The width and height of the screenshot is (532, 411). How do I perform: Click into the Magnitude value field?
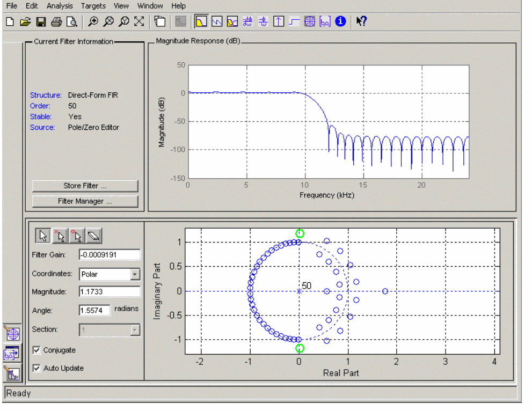tap(110, 292)
